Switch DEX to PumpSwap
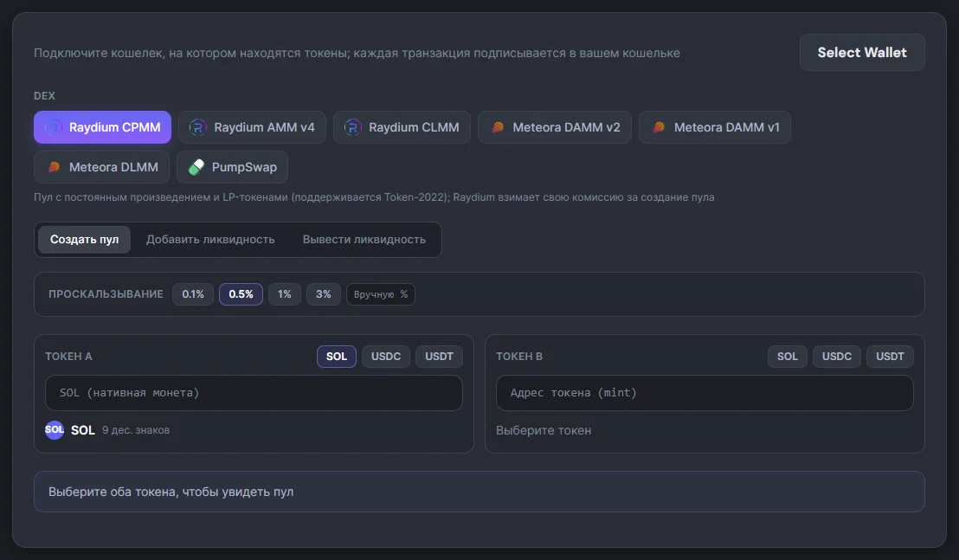 click(233, 167)
